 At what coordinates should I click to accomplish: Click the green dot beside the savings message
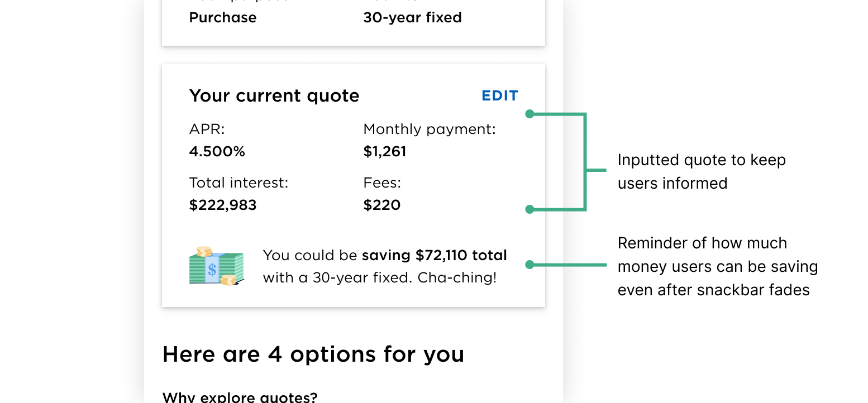(x=530, y=265)
